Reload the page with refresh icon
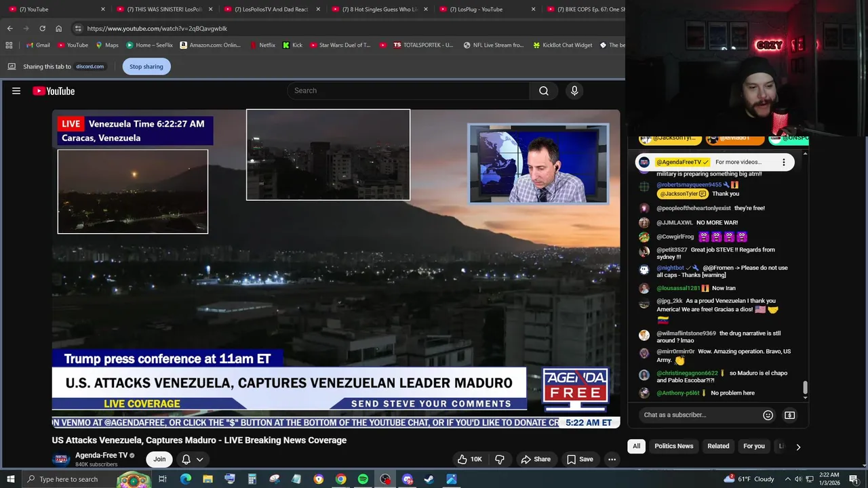The height and width of the screenshot is (488, 868). (x=42, y=28)
